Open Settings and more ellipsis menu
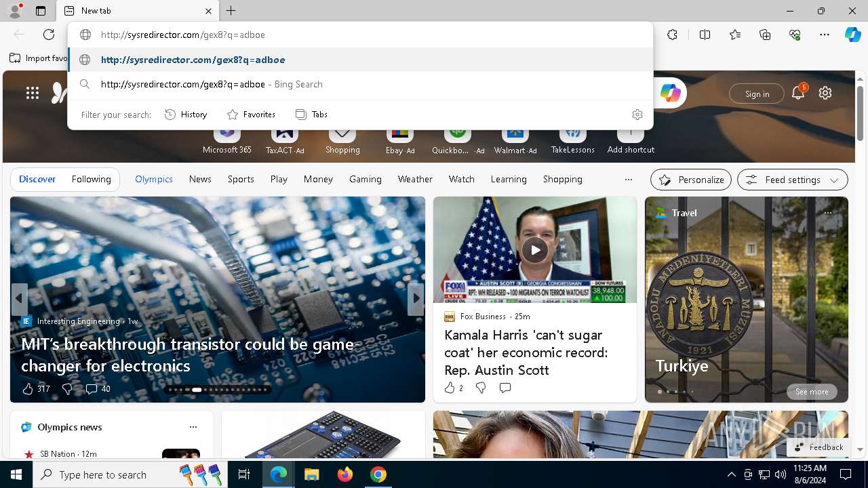 click(x=825, y=35)
